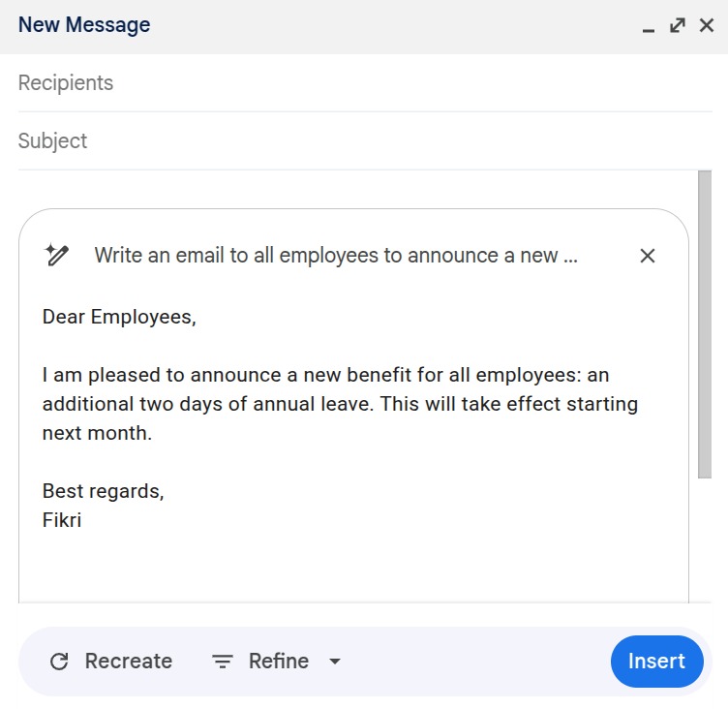Dismiss the generated draft with the X icon
Viewport: 728px width, 709px height.
point(648,256)
